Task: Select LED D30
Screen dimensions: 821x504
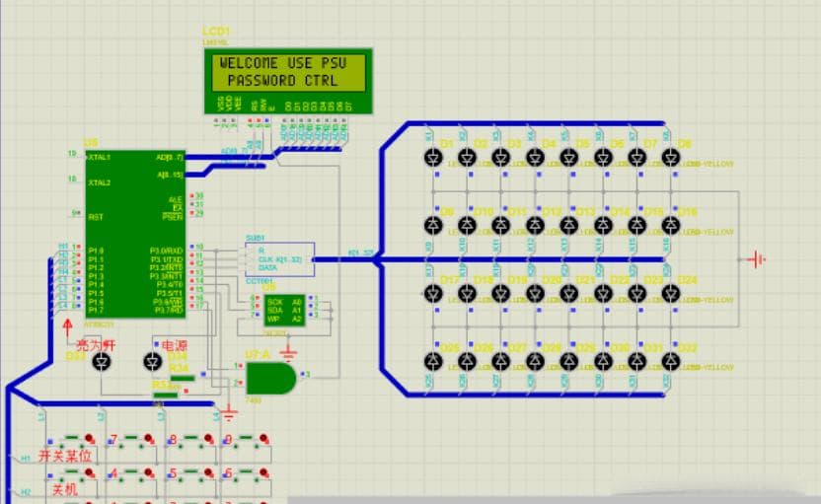Action: click(603, 361)
